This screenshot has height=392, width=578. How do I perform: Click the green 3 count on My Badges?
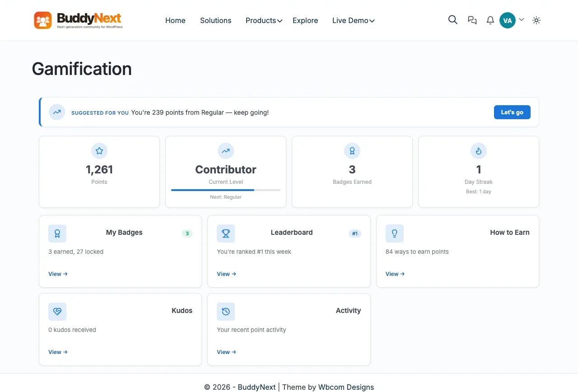tap(187, 233)
